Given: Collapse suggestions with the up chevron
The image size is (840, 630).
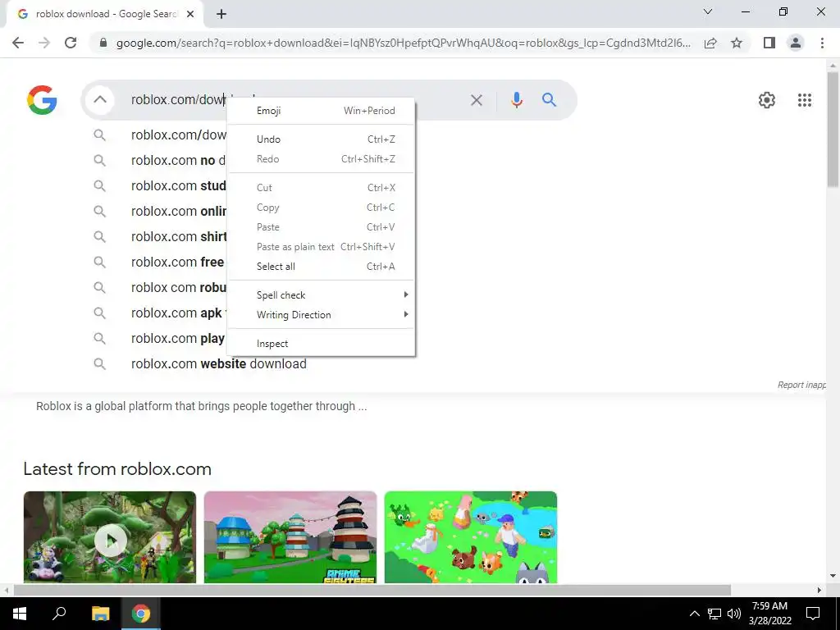Looking at the screenshot, I should tap(99, 99).
